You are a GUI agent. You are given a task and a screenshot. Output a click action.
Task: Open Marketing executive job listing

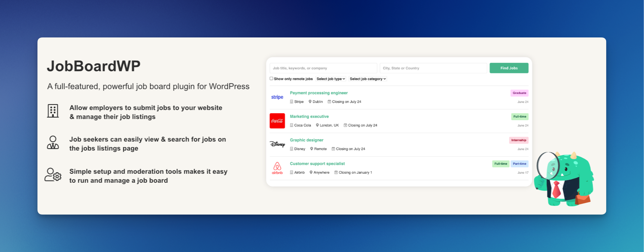pos(309,116)
